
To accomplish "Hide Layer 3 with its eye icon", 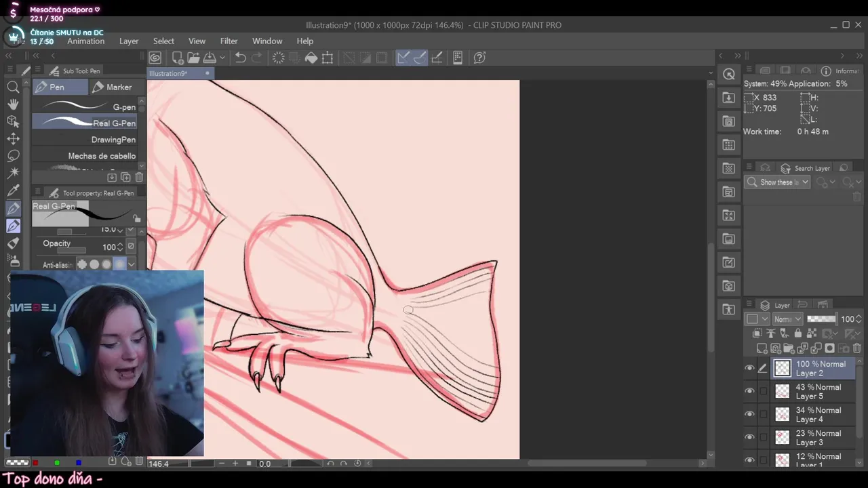I will pyautogui.click(x=749, y=437).
